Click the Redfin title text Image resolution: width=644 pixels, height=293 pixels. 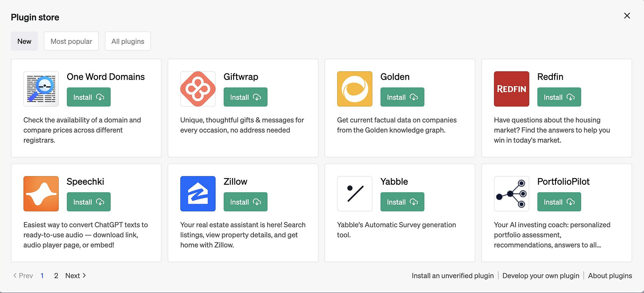550,76
